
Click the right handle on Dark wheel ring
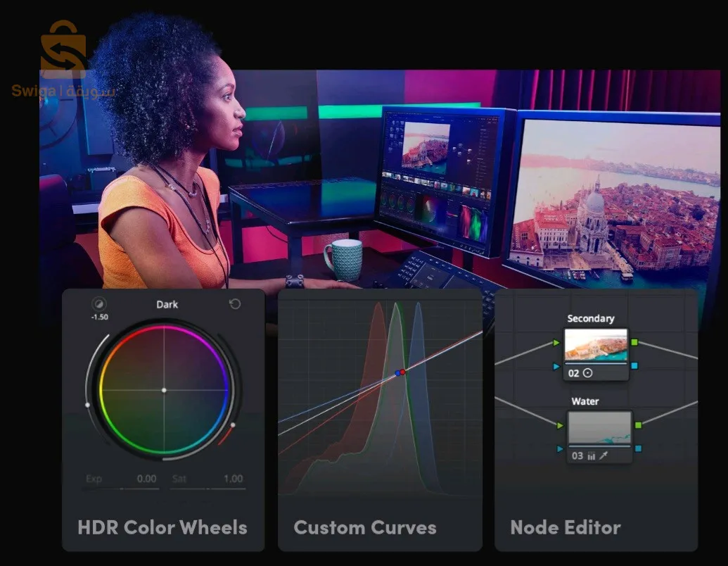pos(233,424)
